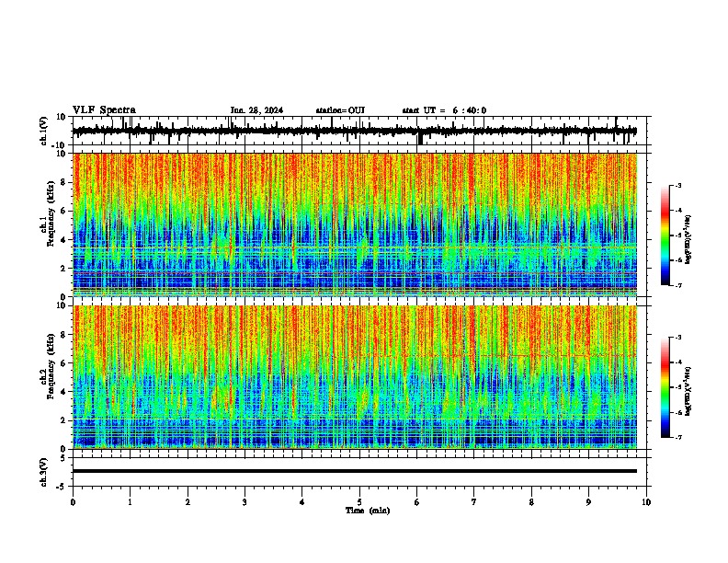Click time-axis tick label "3"

point(245,502)
